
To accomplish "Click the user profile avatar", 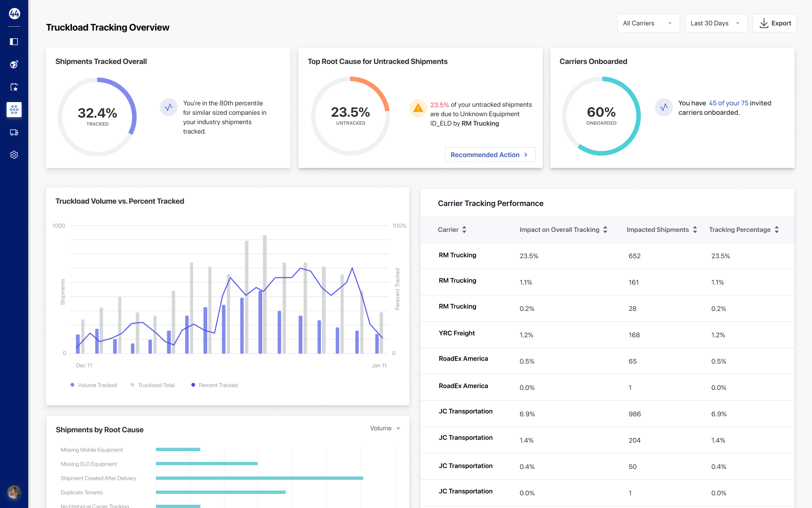I will click(14, 492).
